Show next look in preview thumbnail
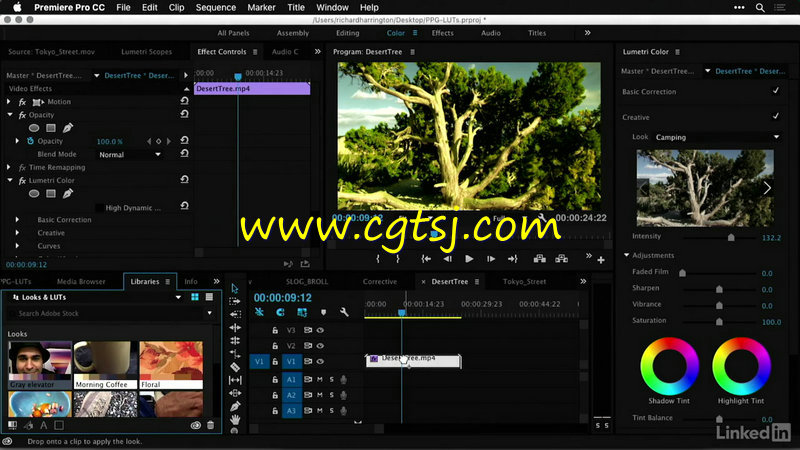The width and height of the screenshot is (800, 450). 767,188
